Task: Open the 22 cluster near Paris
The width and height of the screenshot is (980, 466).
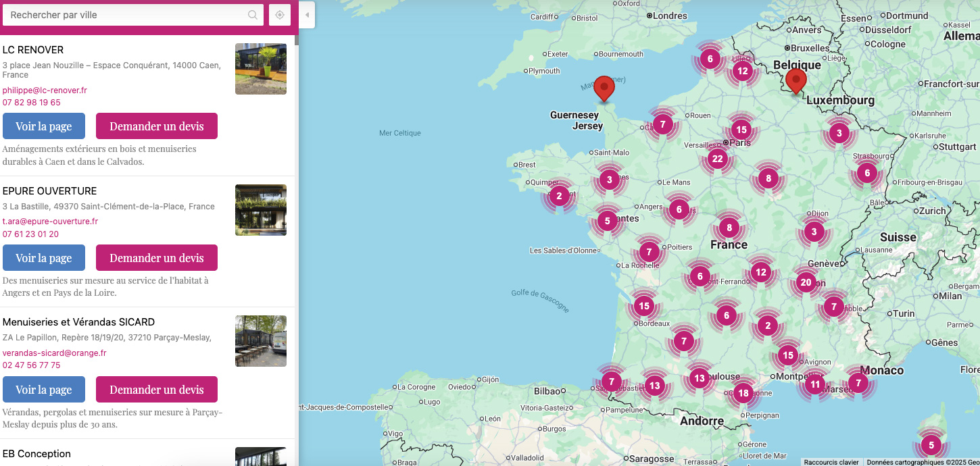Action: click(x=718, y=159)
